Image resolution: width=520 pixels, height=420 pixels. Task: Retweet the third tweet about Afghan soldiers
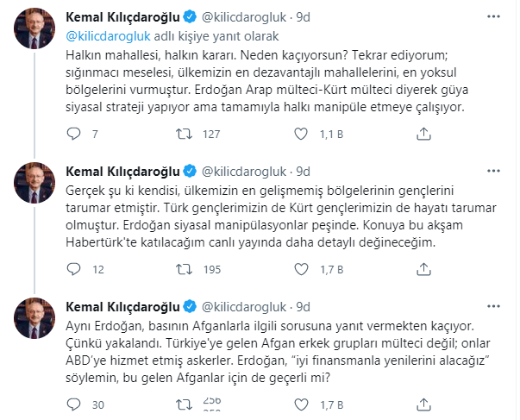184,405
